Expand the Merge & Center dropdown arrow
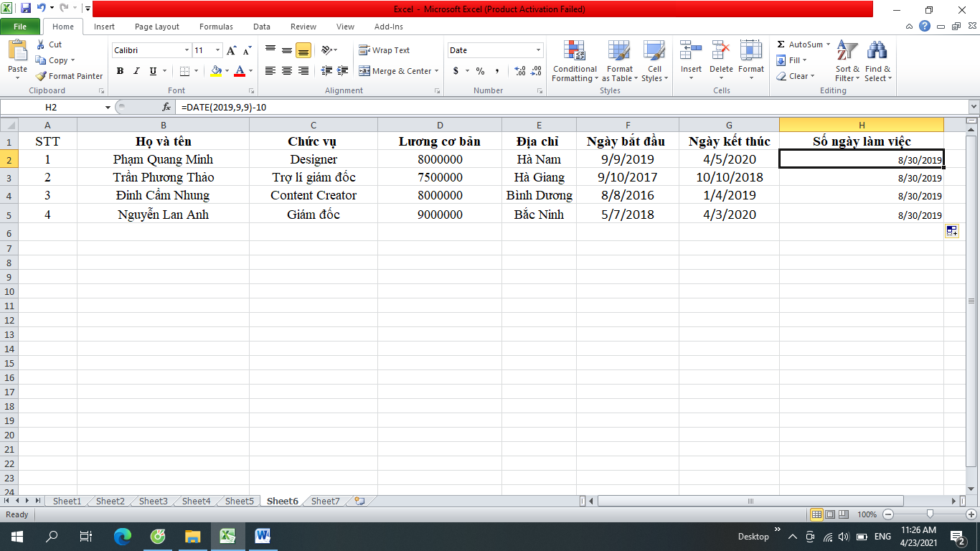Image resolution: width=980 pixels, height=551 pixels. (x=436, y=71)
